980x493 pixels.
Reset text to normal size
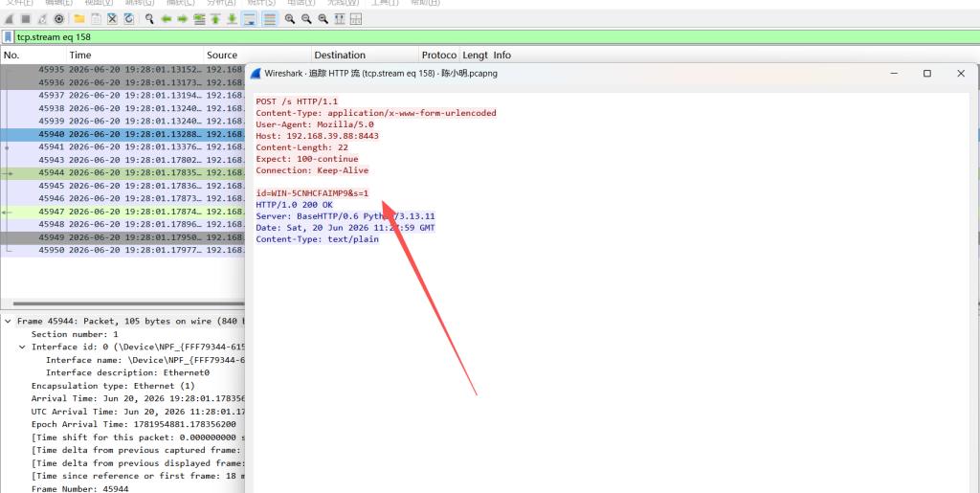click(323, 19)
